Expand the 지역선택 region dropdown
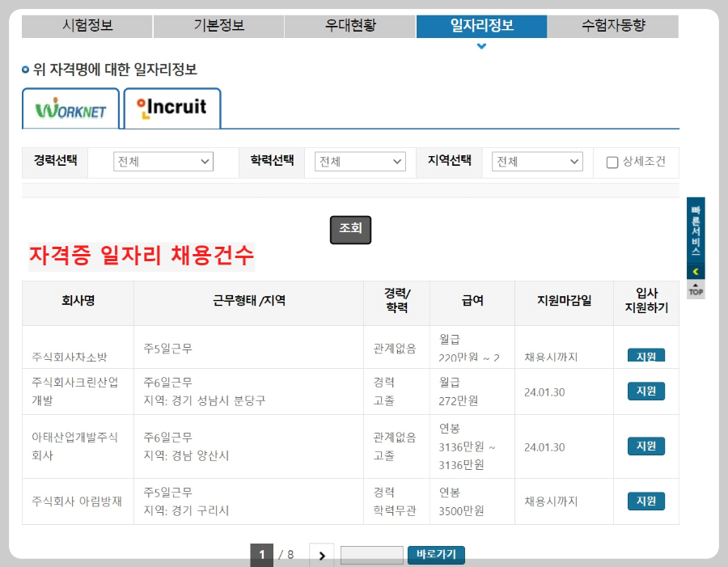The height and width of the screenshot is (567, 728). pyautogui.click(x=537, y=161)
